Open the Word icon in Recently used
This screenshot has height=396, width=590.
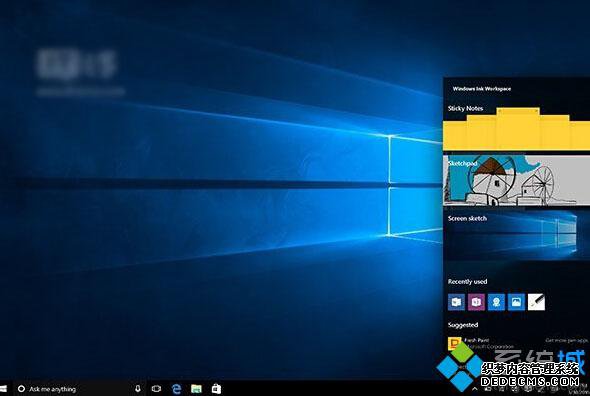pos(456,302)
